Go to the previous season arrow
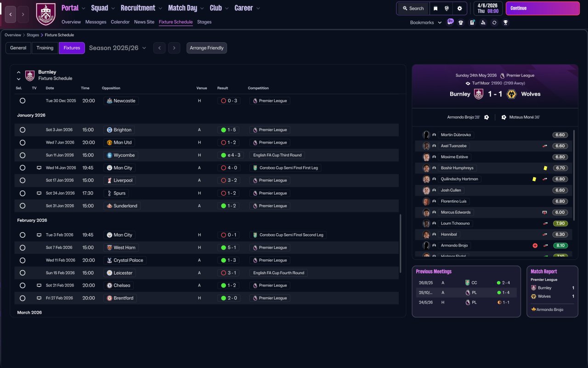The height and width of the screenshot is (368, 588). [159, 48]
